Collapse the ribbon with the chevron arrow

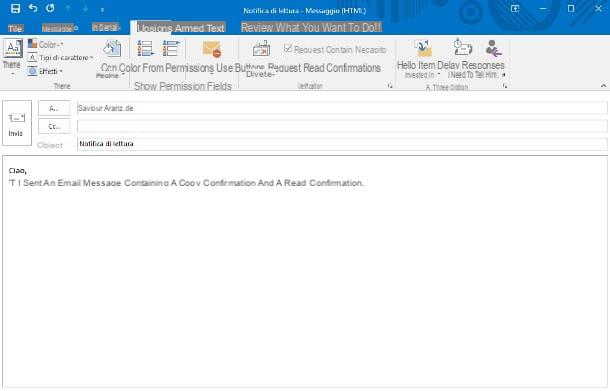pos(603,86)
